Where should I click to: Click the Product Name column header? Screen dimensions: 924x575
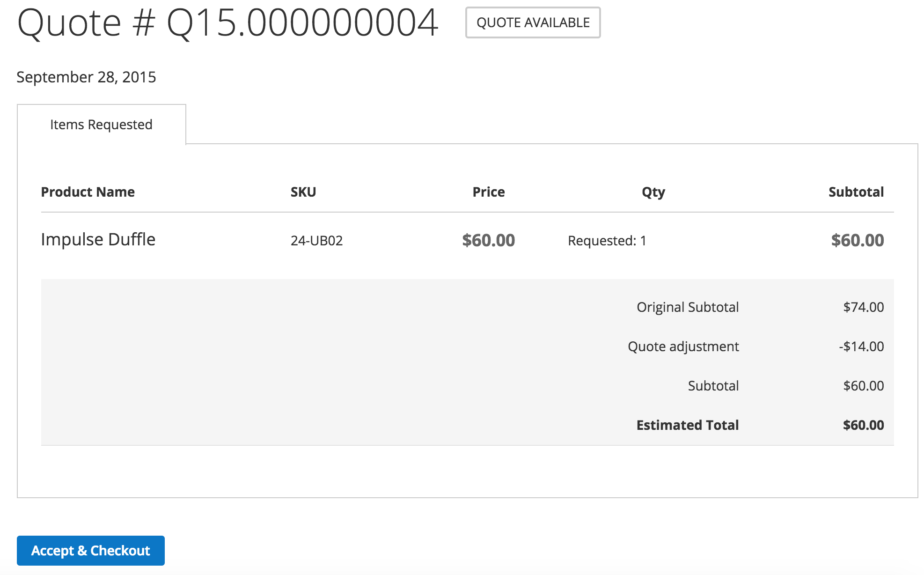(x=88, y=192)
